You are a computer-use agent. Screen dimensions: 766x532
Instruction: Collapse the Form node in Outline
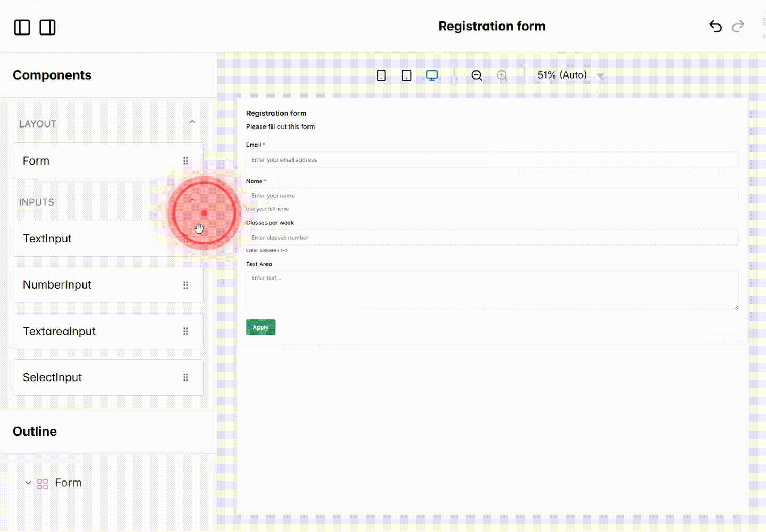(x=28, y=483)
